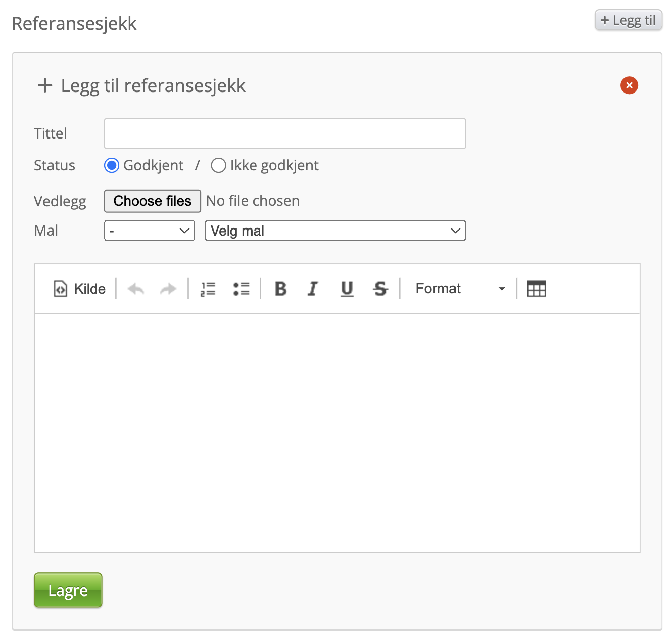Toggle underline formatting
Image resolution: width=672 pixels, height=642 pixels.
347,289
